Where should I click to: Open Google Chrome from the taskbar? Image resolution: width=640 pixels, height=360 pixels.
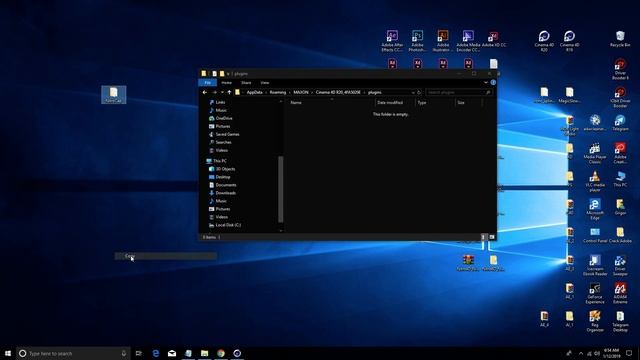pos(221,353)
